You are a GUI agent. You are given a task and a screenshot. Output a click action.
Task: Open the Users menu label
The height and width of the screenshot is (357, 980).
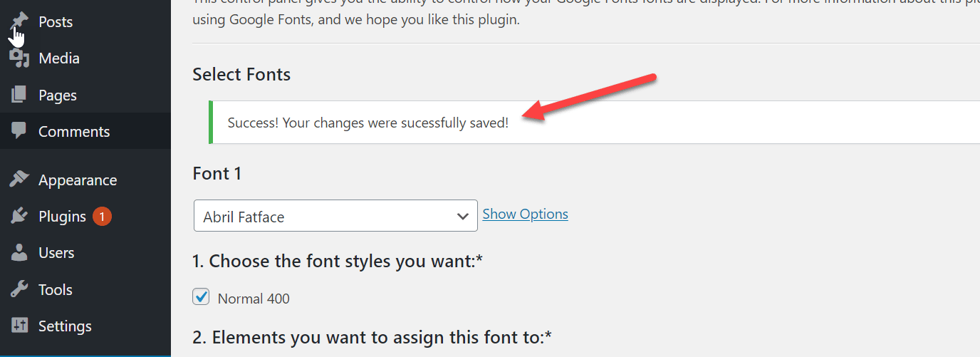click(56, 253)
